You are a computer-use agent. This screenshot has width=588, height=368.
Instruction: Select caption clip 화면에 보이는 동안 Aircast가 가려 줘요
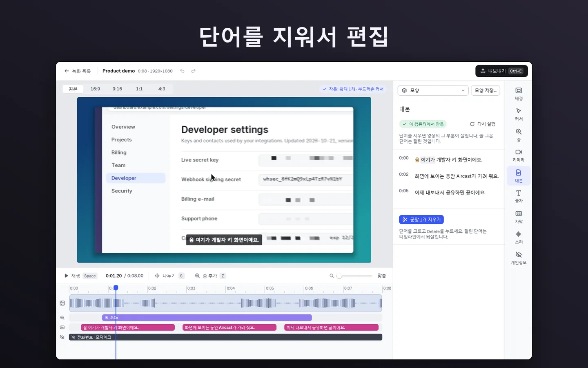coord(229,328)
